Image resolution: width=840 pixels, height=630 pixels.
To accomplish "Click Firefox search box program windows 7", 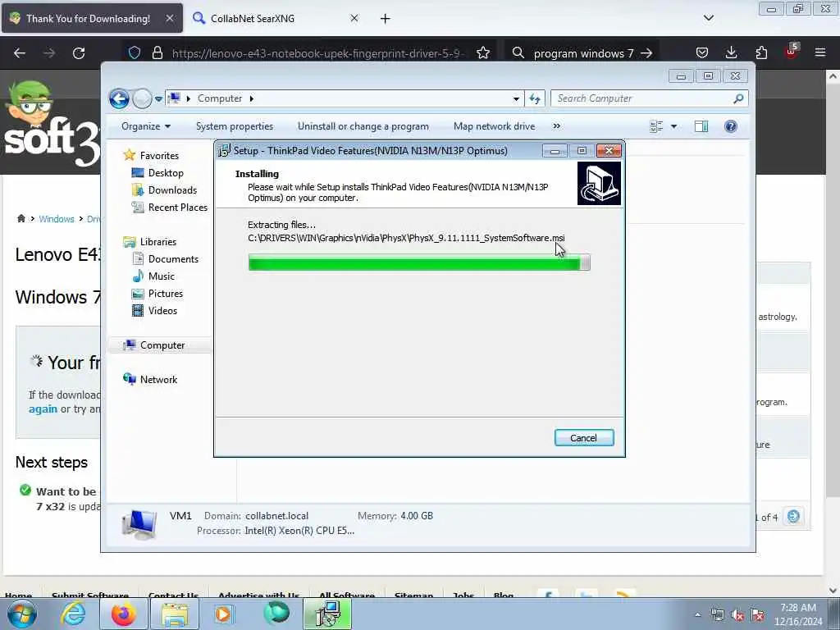I will point(583,53).
